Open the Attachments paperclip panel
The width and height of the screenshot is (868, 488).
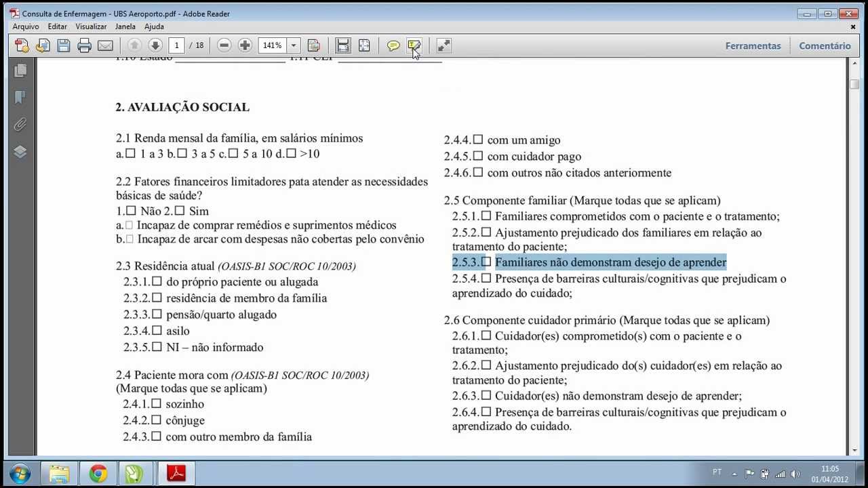tap(20, 125)
